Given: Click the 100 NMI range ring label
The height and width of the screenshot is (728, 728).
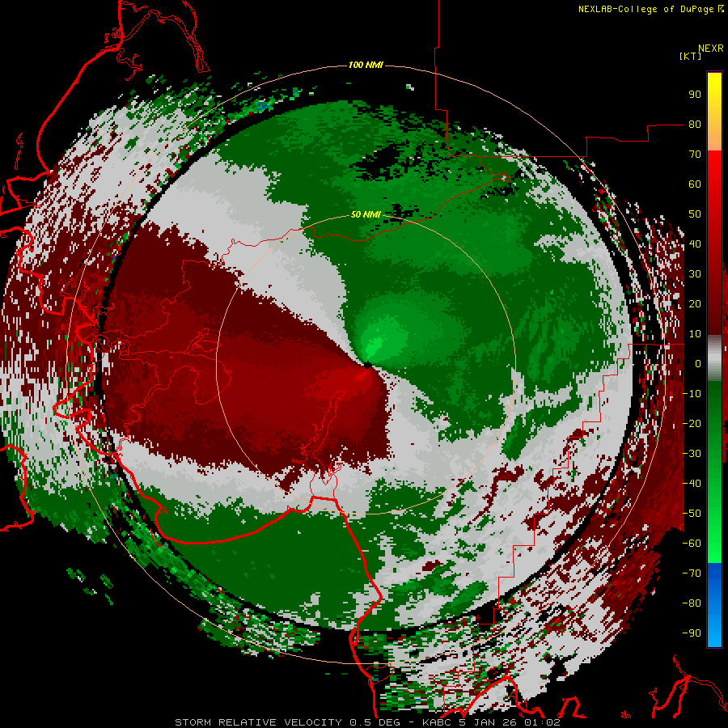Looking at the screenshot, I should pos(366,65).
